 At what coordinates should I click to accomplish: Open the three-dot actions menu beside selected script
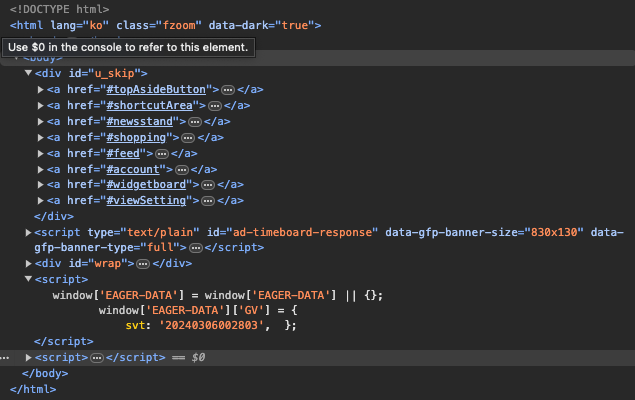click(4, 358)
